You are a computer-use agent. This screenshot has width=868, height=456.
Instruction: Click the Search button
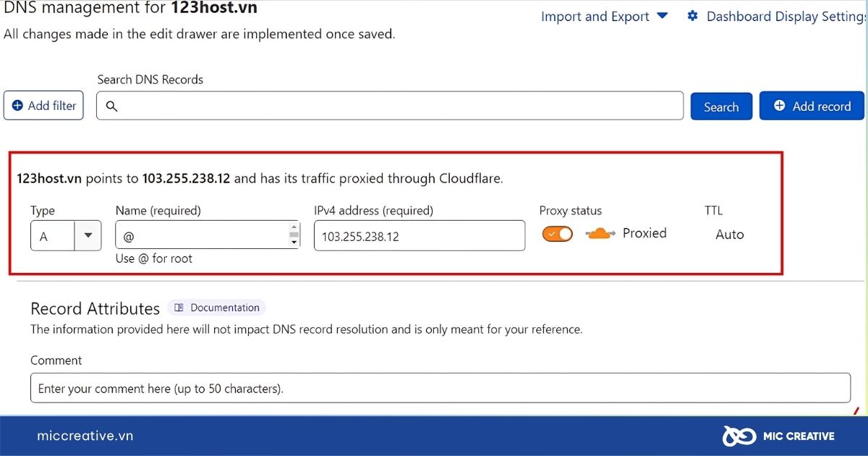tap(721, 106)
